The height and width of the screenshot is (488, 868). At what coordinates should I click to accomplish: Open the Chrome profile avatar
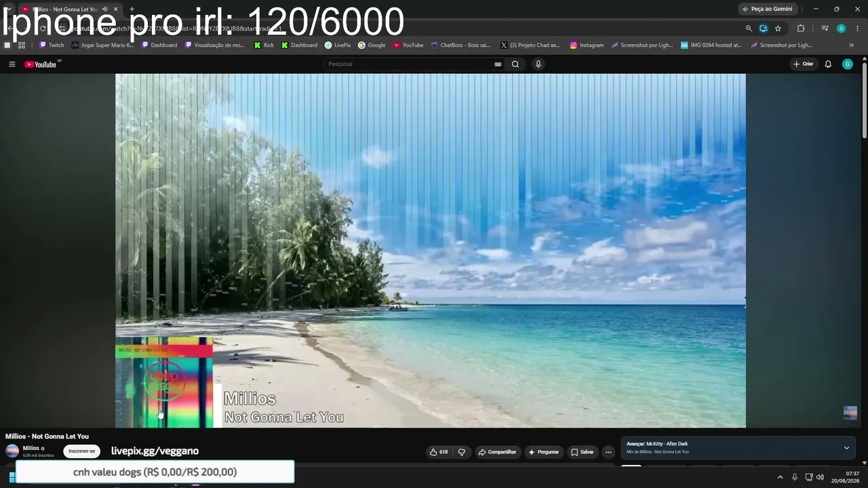[x=842, y=28]
